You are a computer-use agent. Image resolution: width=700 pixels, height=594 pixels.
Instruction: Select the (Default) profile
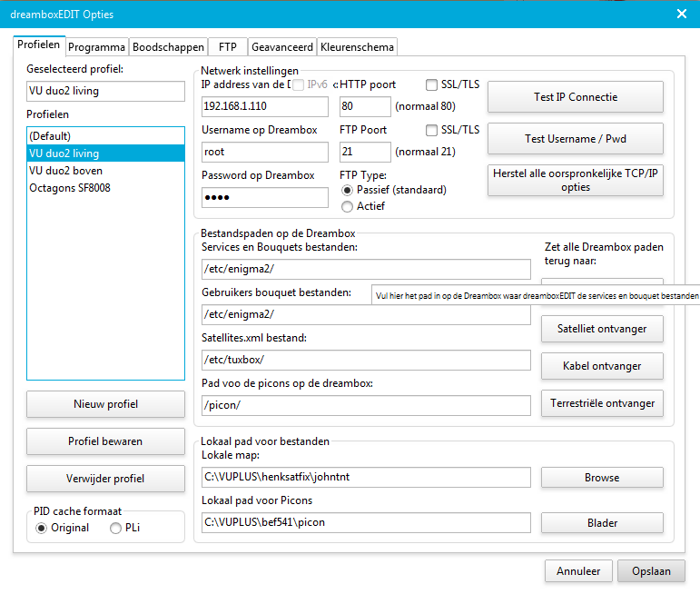pyautogui.click(x=106, y=136)
